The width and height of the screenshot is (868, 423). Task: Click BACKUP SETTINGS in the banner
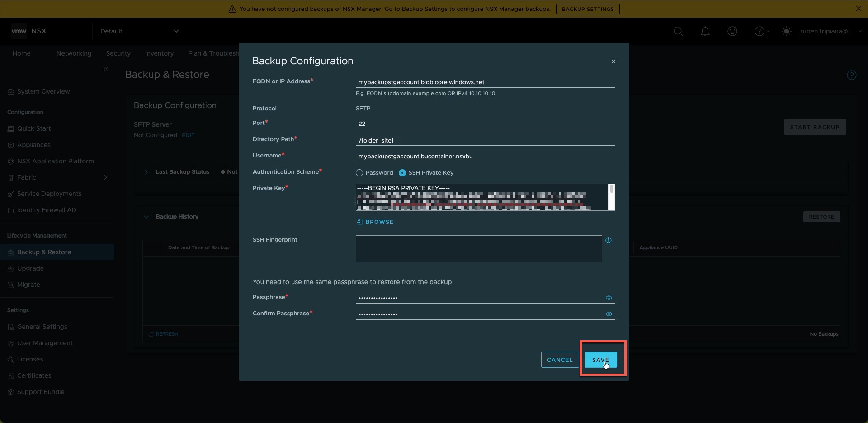[588, 9]
